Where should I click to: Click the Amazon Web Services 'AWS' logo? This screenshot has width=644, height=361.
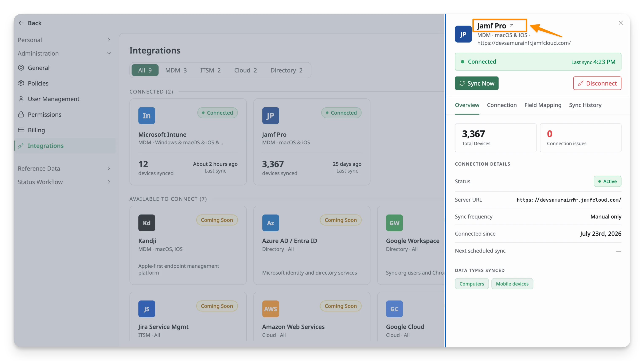[270, 309]
